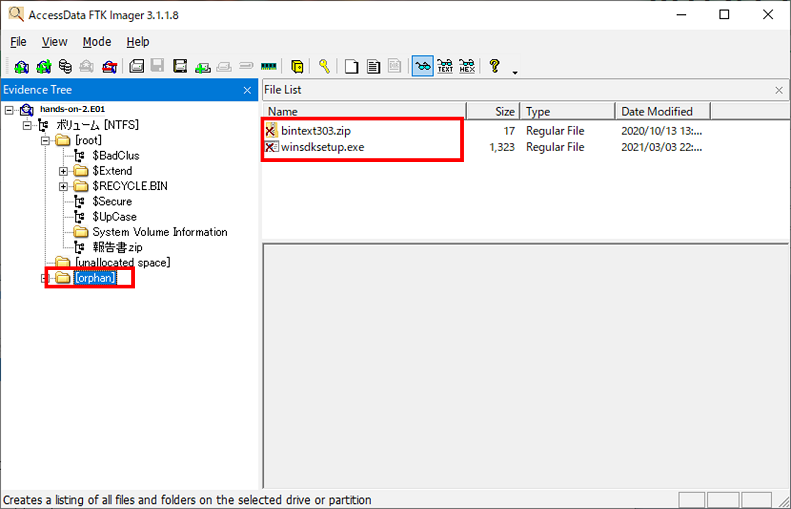The image size is (791, 509).
Task: Click Add to Custom Content Image icon
Action: [x=203, y=67]
